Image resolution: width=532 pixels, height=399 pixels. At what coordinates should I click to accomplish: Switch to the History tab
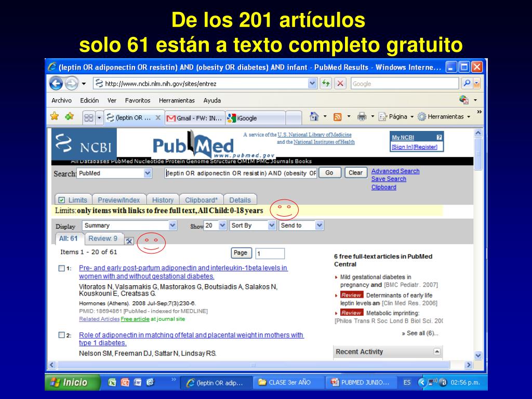163,200
